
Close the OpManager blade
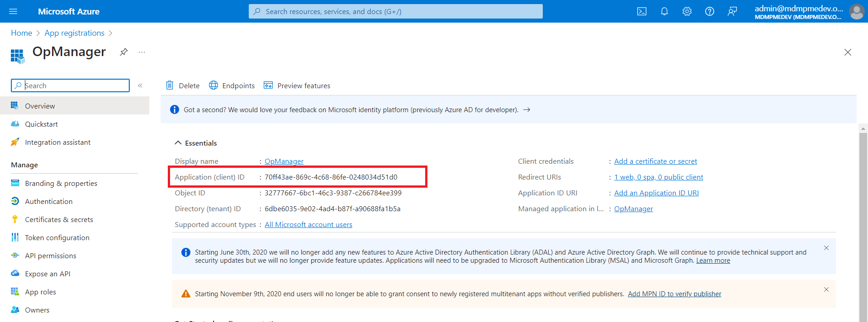[848, 52]
